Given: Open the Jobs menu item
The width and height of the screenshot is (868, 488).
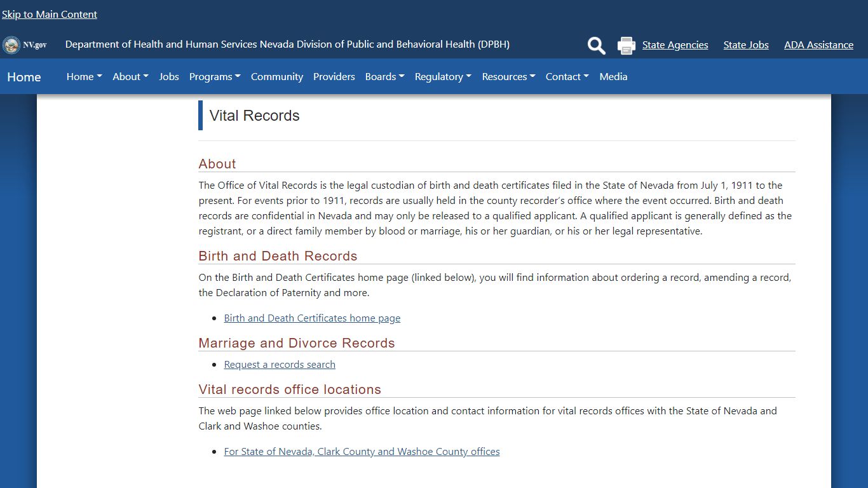Looking at the screenshot, I should (x=169, y=76).
